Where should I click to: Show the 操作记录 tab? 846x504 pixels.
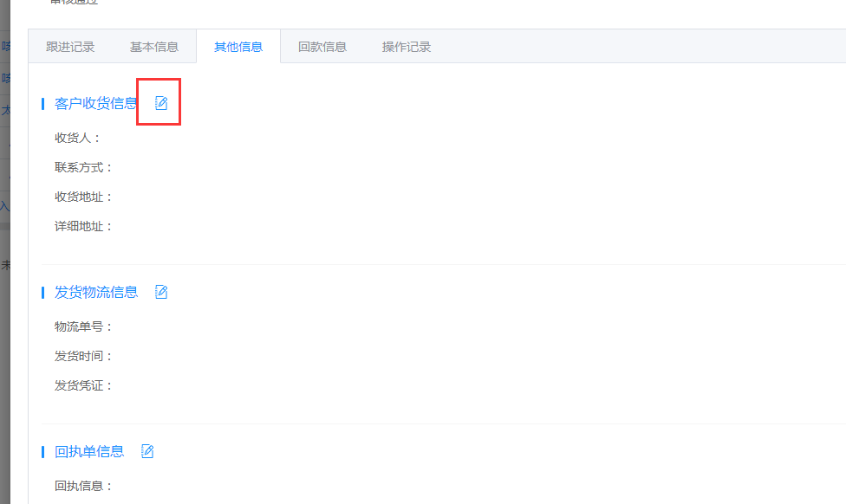pos(407,47)
